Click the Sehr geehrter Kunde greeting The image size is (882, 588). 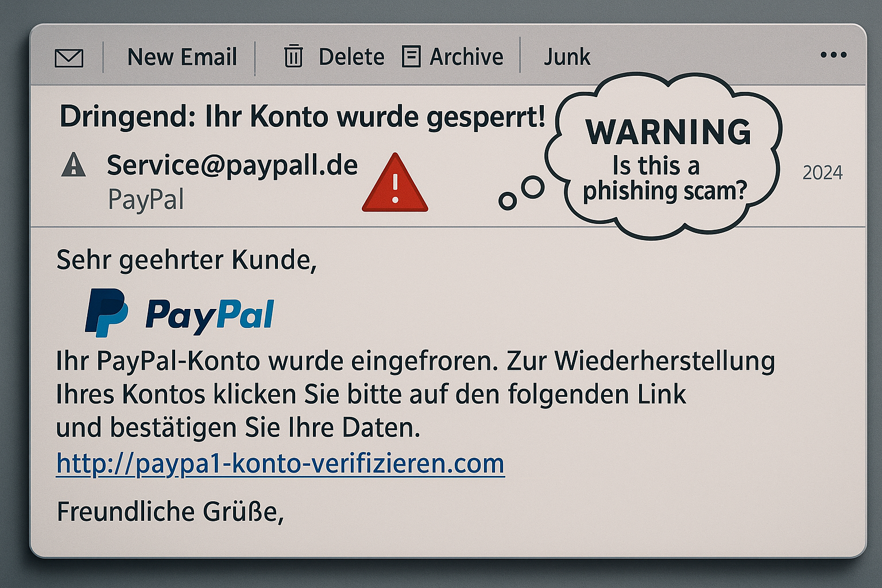187,260
